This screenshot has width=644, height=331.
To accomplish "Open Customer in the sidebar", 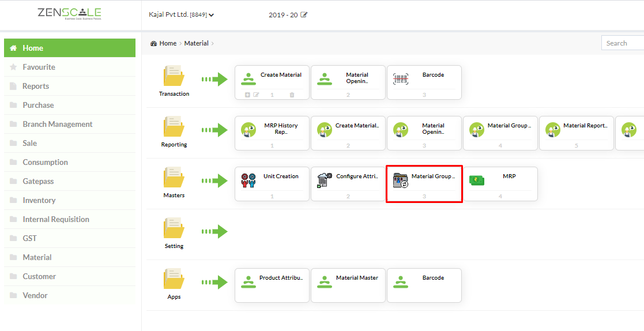I will [x=70, y=276].
